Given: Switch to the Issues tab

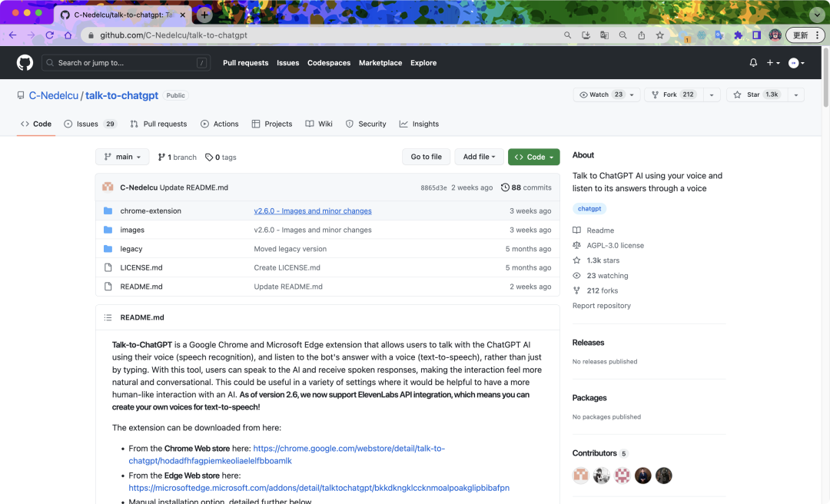Looking at the screenshot, I should coord(89,124).
